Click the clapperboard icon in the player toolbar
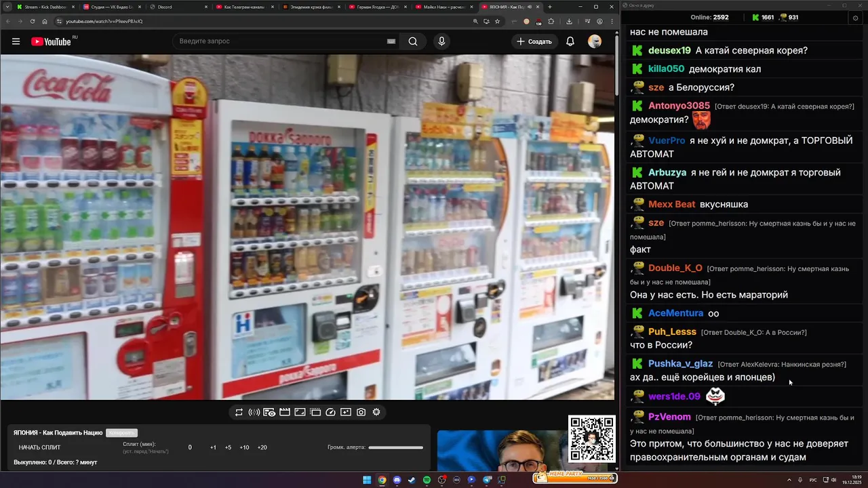Image resolution: width=868 pixels, height=488 pixels. point(285,412)
